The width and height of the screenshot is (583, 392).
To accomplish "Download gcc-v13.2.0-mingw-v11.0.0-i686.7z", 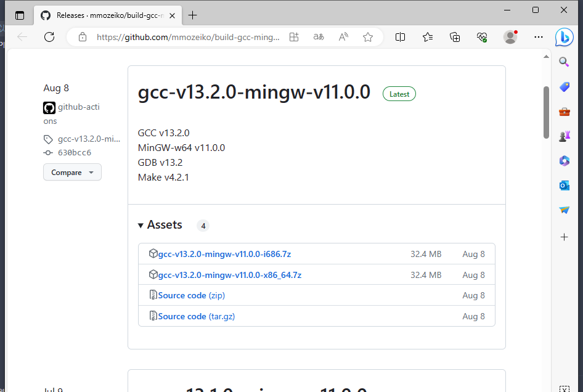I will [224, 254].
